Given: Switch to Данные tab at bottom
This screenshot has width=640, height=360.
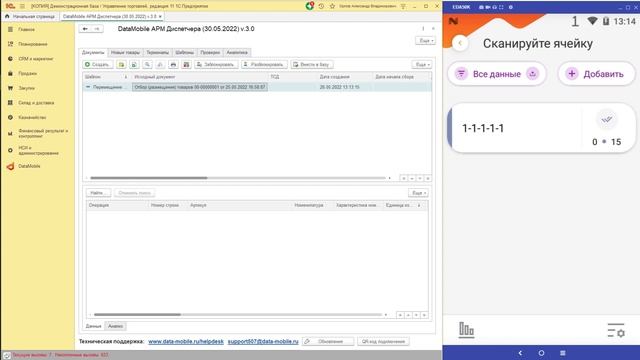Looking at the screenshot, I should [93, 326].
